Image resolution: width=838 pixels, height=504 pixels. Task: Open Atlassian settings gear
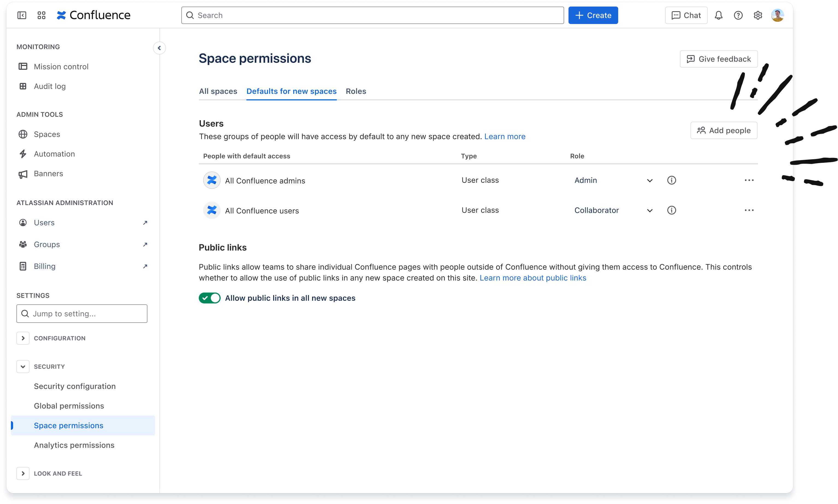point(758,15)
